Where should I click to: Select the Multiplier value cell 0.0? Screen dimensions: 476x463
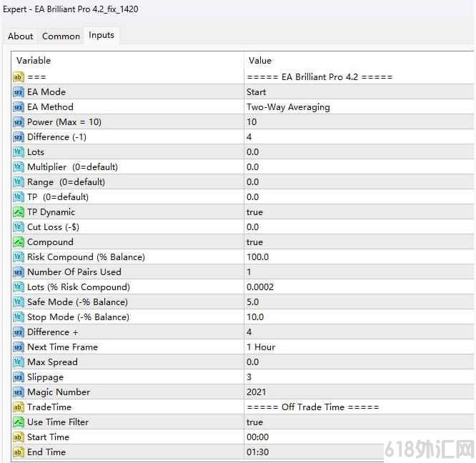tap(359, 167)
